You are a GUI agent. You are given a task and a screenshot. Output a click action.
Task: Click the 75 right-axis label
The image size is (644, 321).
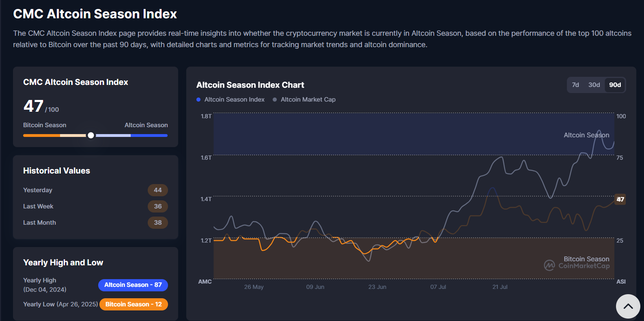[x=620, y=158]
